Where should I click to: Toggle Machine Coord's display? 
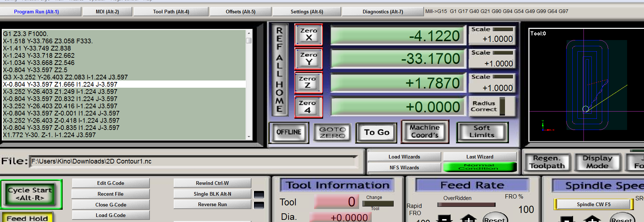coord(425,132)
